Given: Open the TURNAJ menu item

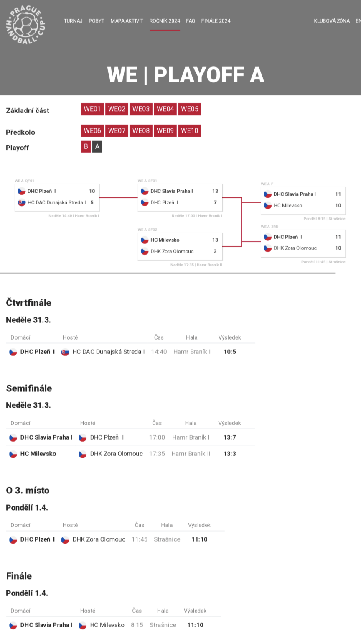Looking at the screenshot, I should point(73,21).
